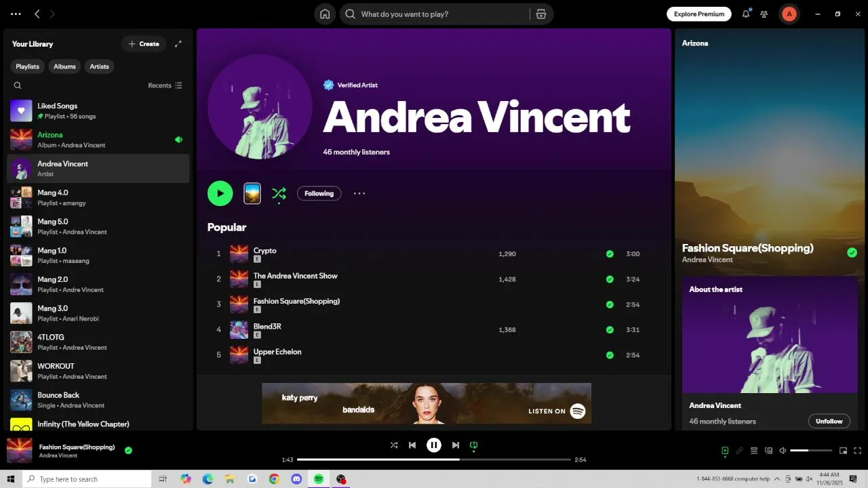This screenshot has width=868, height=488.
Task: Open 4TLOTG playlist
Action: click(98, 342)
